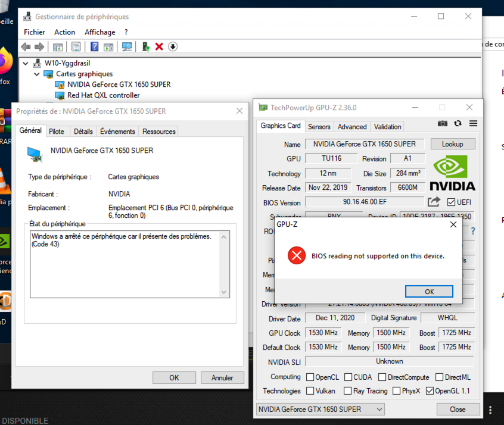Toggle the CUDA checkbox
This screenshot has width=504, height=425.
348,377
